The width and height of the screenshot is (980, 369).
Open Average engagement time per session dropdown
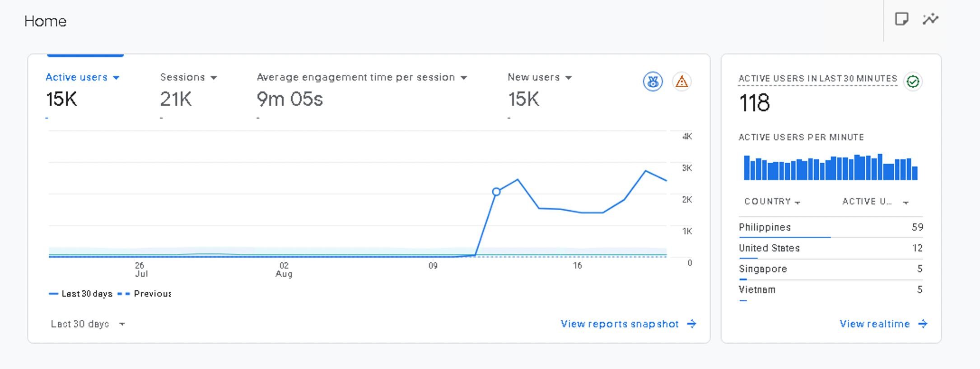pyautogui.click(x=362, y=77)
